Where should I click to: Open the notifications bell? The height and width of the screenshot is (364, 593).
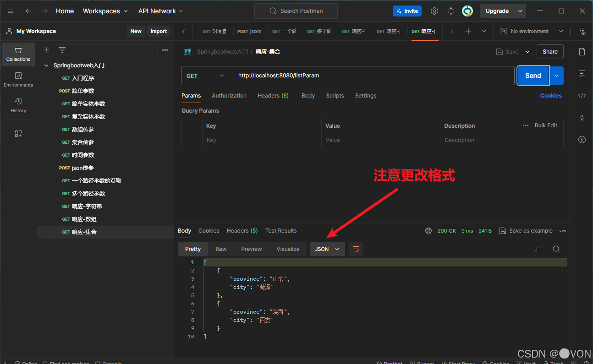(451, 11)
